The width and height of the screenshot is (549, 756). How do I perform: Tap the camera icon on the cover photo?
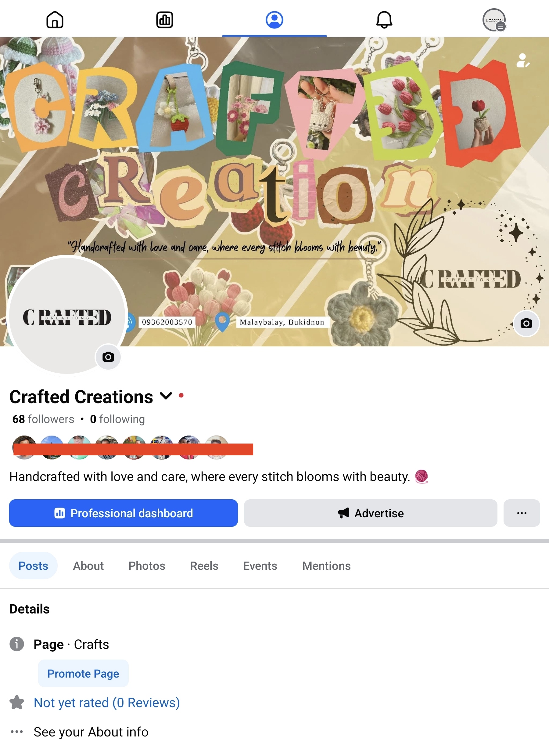point(526,323)
